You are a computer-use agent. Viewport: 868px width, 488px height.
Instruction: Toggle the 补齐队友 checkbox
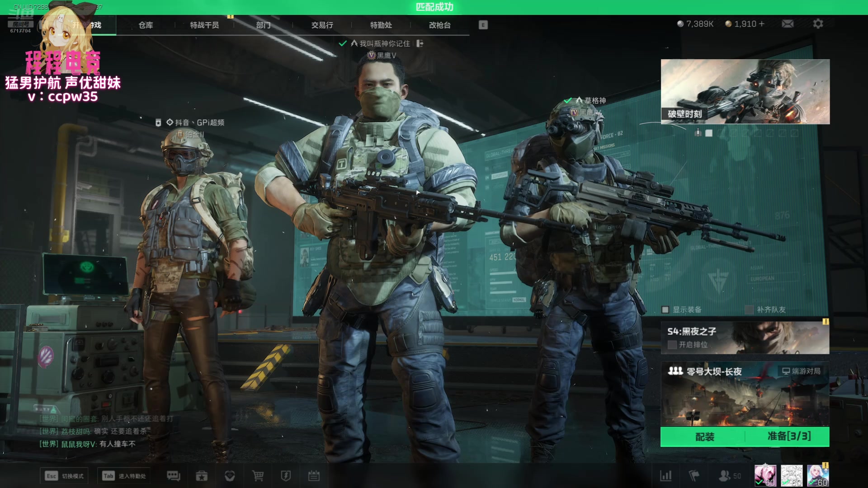coord(749,310)
